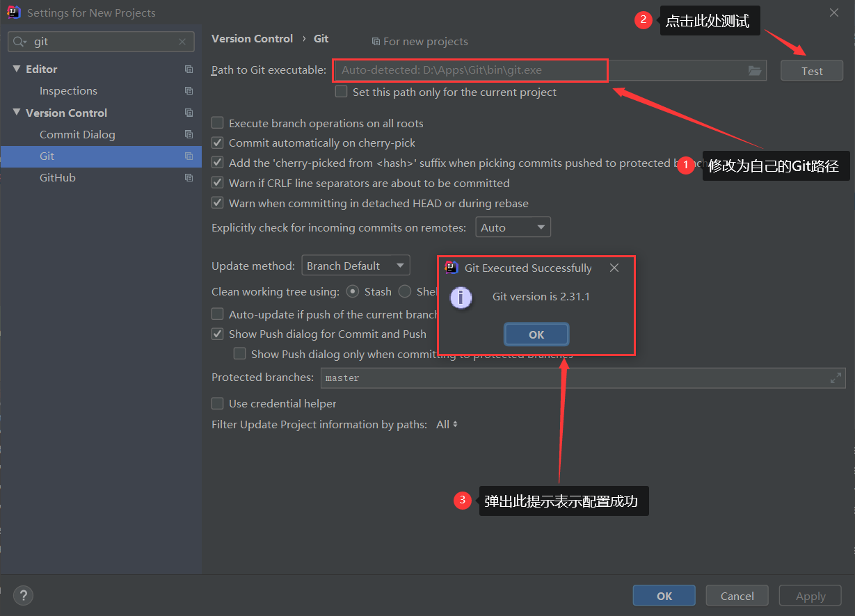Click the 'Git version is 2.31.1' message
This screenshot has height=616, width=855.
tap(541, 297)
